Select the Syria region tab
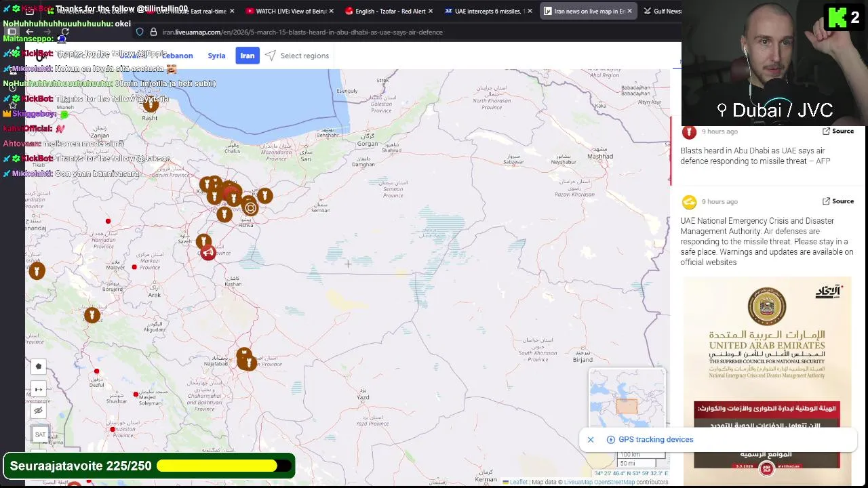Screen dimensions: 868x488 coord(216,56)
